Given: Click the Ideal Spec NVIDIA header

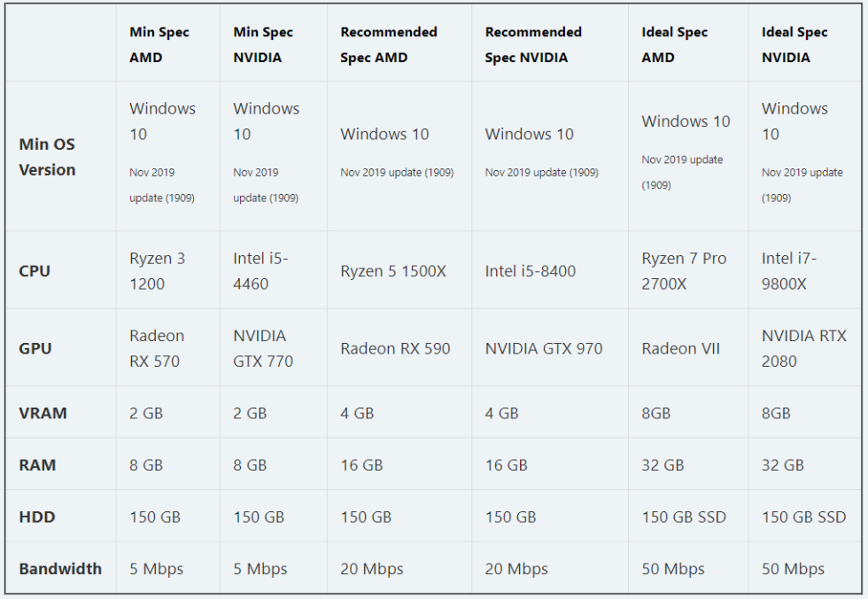Looking at the screenshot, I should [794, 45].
